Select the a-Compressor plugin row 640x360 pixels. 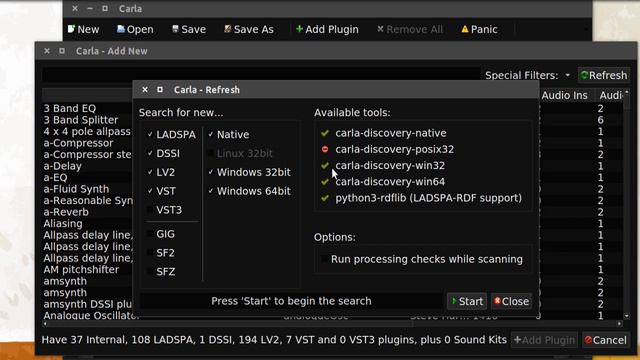[x=78, y=143]
